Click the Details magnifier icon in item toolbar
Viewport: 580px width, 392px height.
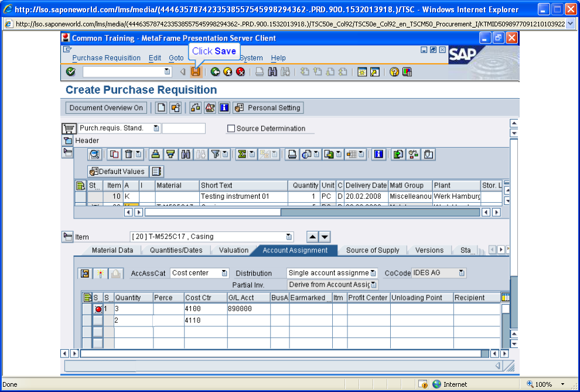tap(95, 154)
